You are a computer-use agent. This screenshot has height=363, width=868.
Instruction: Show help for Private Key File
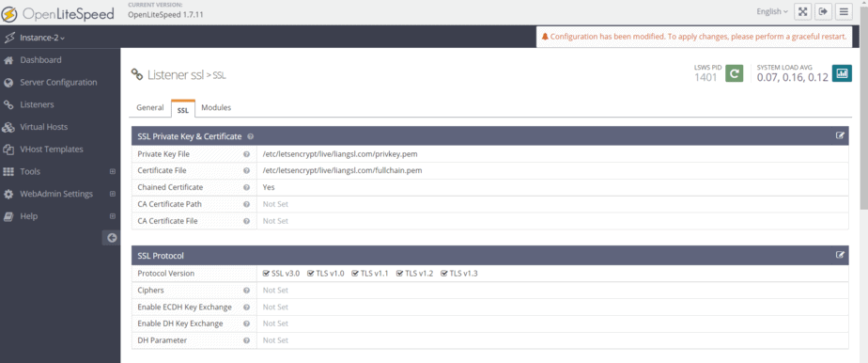[247, 154]
